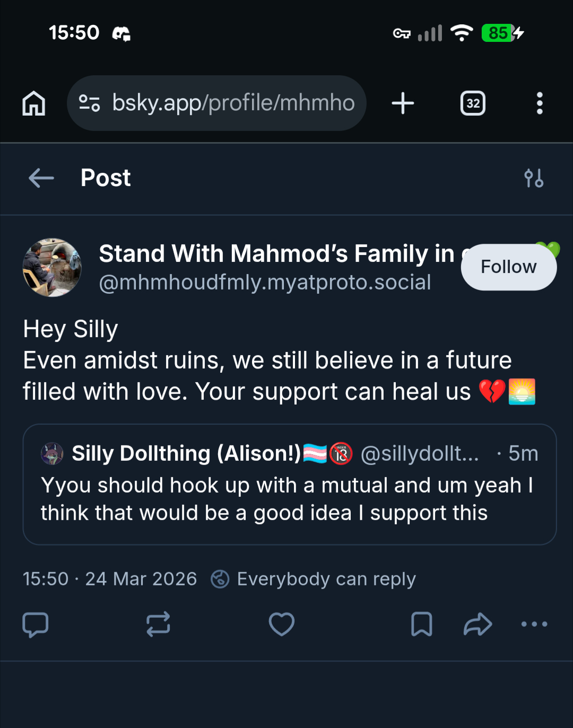This screenshot has width=573, height=728.
Task: Reply using the speech bubble icon
Action: click(36, 624)
